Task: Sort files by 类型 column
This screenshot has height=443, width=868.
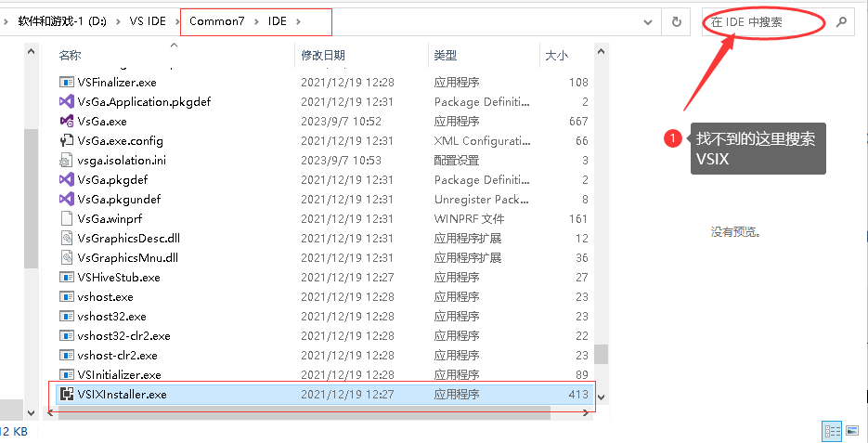Action: (446, 55)
